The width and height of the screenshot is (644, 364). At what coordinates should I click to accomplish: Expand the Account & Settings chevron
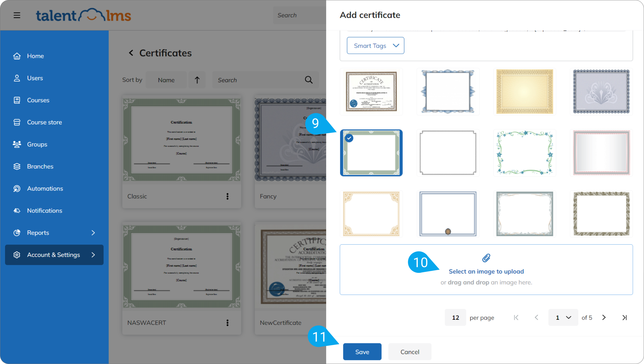click(93, 255)
